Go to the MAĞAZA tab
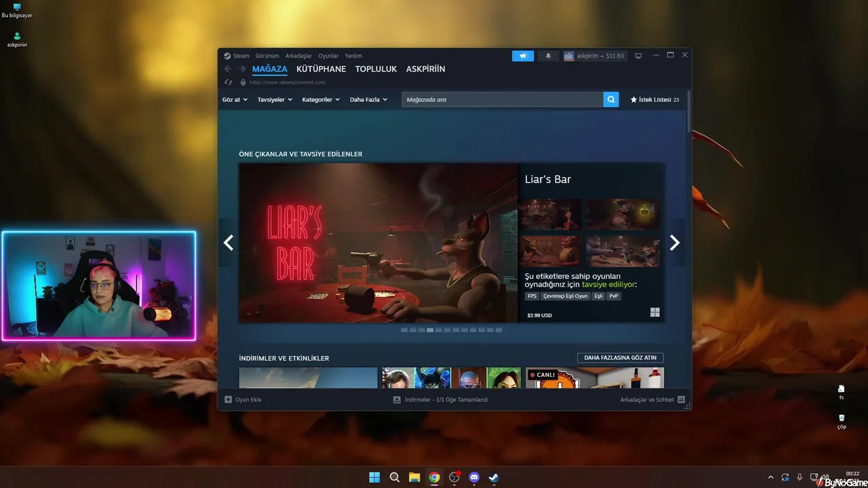The width and height of the screenshot is (868, 488). click(x=270, y=69)
